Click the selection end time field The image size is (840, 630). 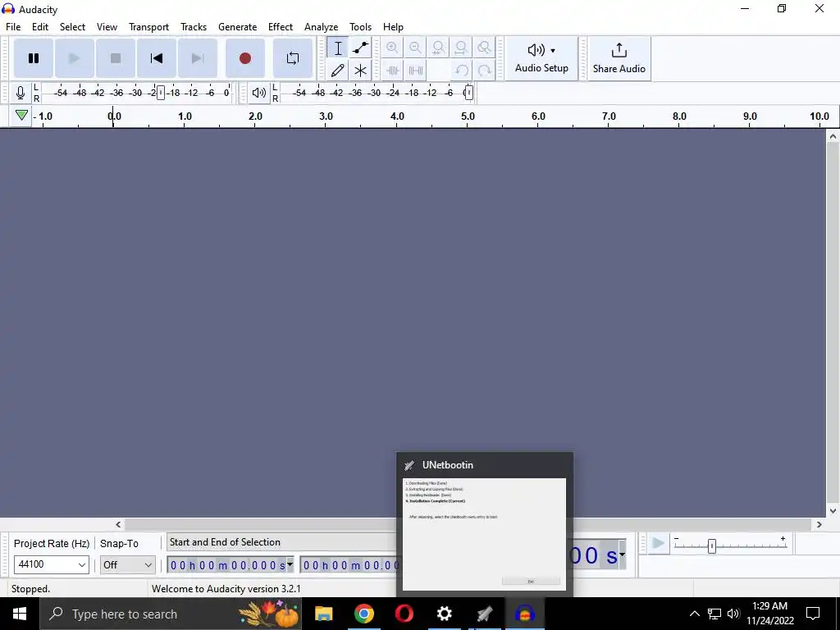[x=349, y=565]
